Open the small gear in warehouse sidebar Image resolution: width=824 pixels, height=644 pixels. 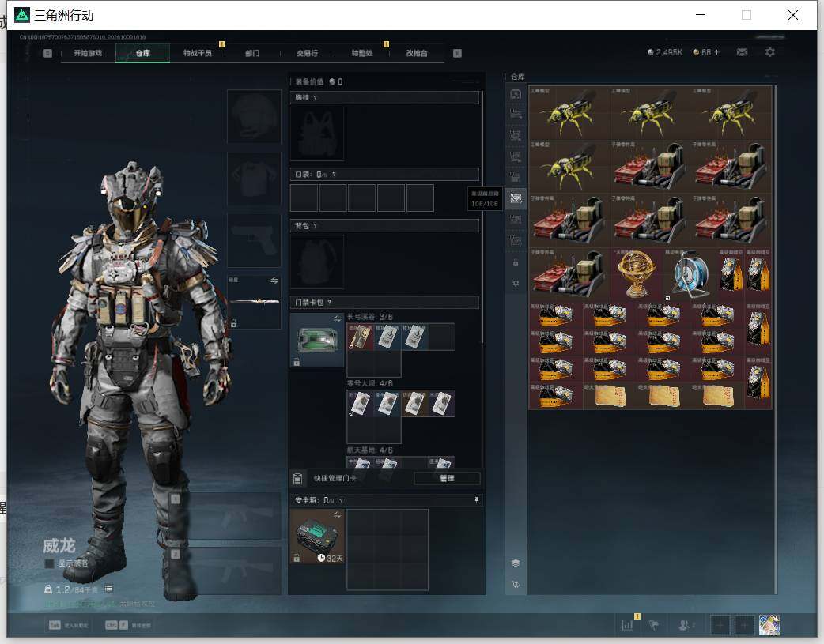click(x=516, y=283)
